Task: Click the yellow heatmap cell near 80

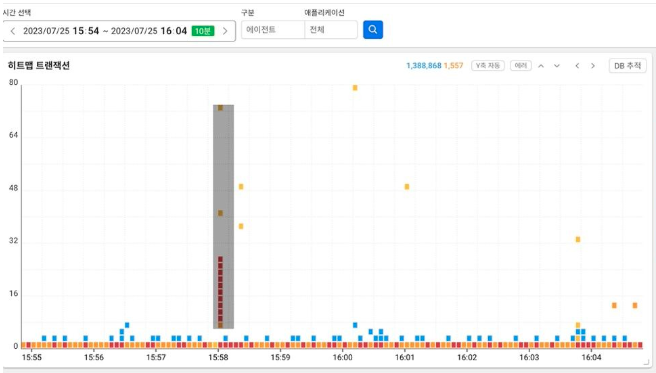Action: pyautogui.click(x=355, y=88)
